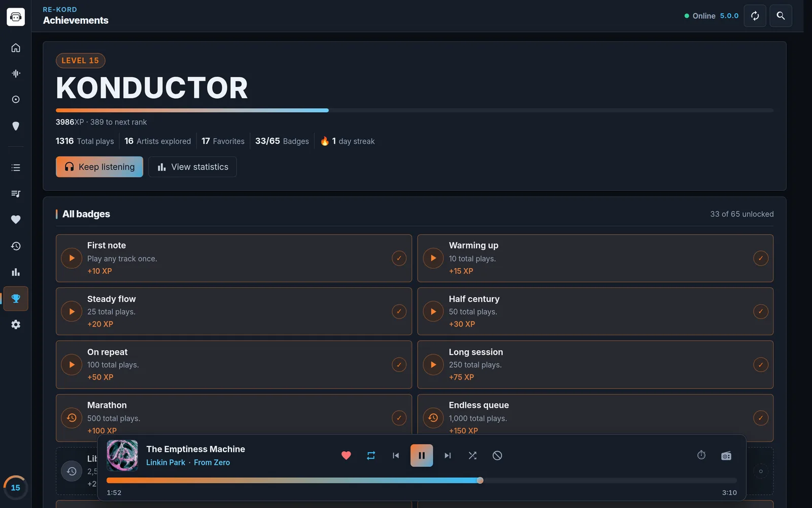The width and height of the screenshot is (812, 508).
Task: Open Settings gear in sidebar
Action: tap(16, 325)
